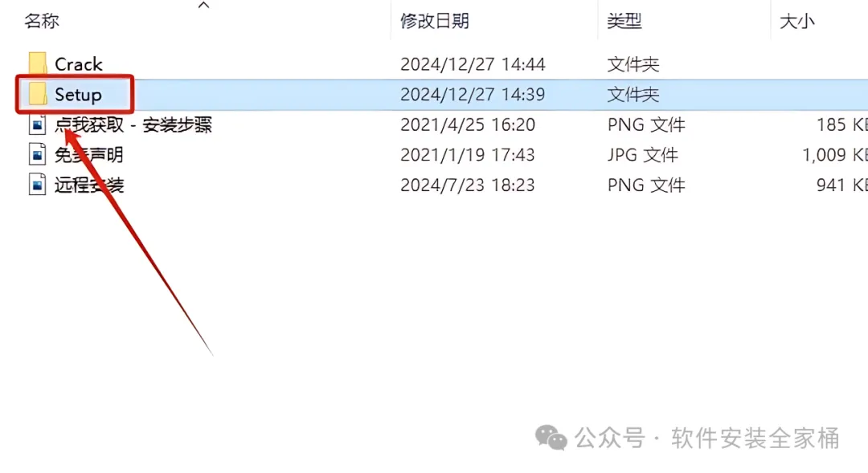Select the Crack folder name

79,64
